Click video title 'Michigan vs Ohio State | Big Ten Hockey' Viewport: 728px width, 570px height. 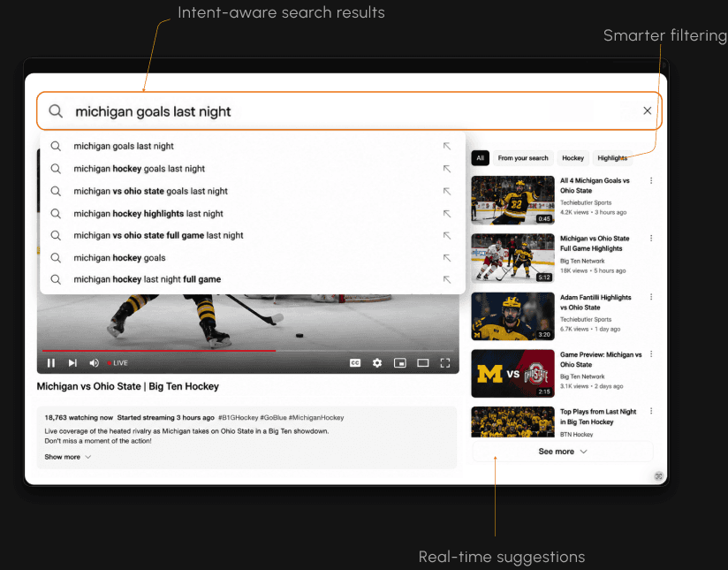(x=128, y=386)
